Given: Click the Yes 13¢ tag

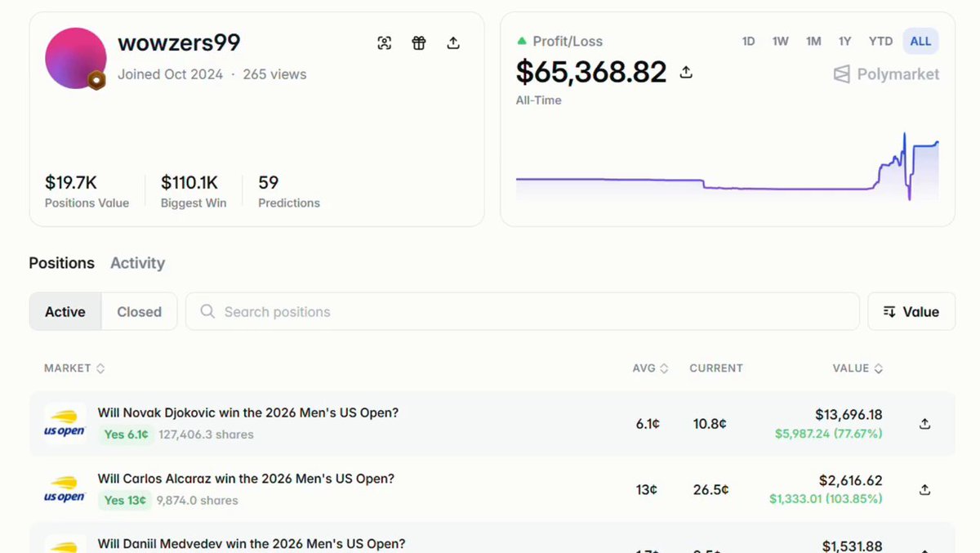Looking at the screenshot, I should click(x=126, y=500).
